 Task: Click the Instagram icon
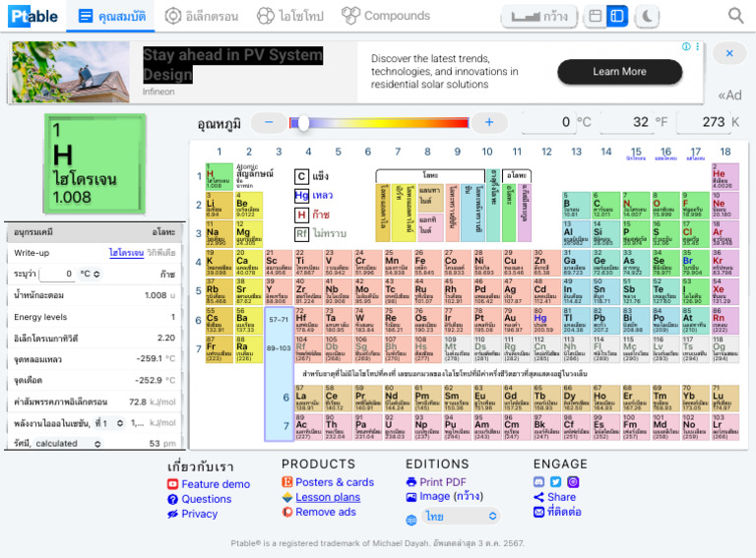(x=573, y=482)
